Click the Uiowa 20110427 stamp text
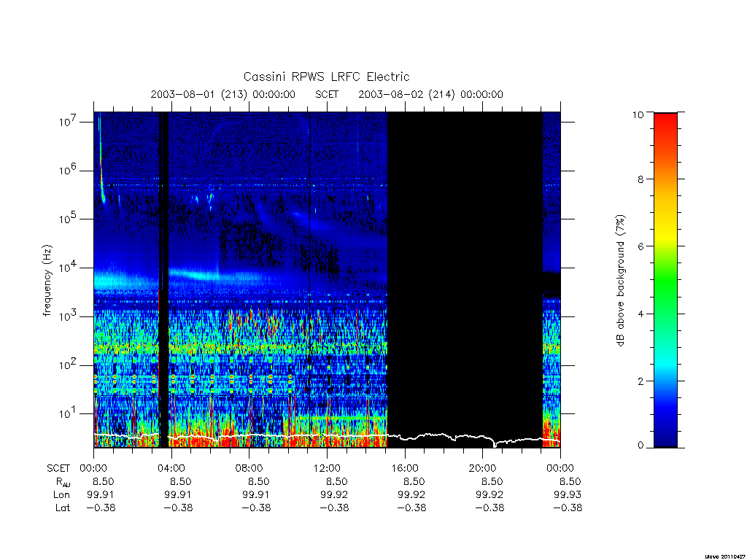The width and height of the screenshot is (747, 560). [x=726, y=556]
